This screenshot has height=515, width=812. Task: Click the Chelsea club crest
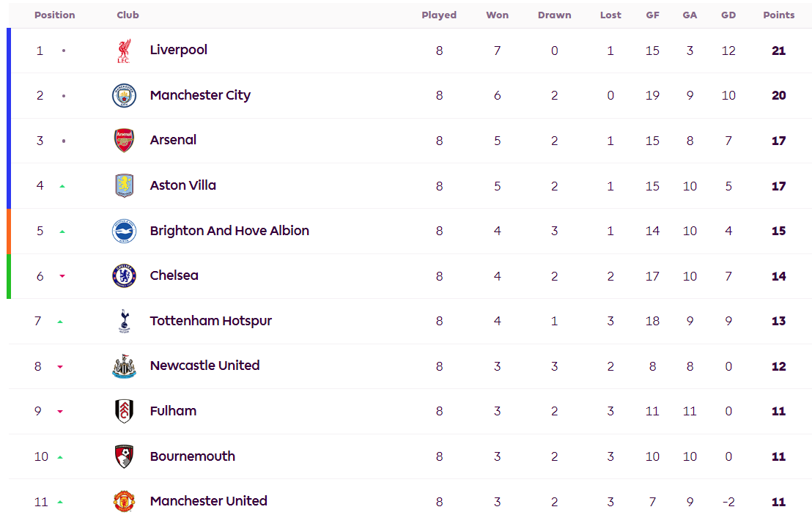pos(124,276)
